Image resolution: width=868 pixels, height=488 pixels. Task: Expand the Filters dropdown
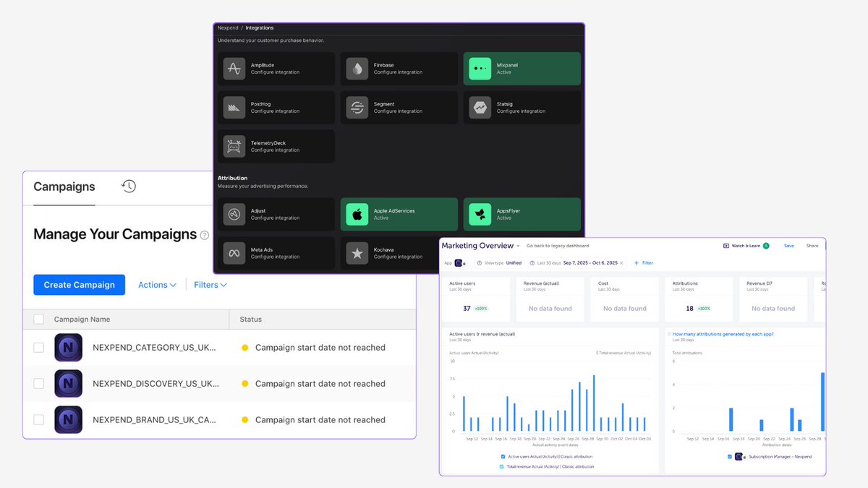tap(210, 285)
